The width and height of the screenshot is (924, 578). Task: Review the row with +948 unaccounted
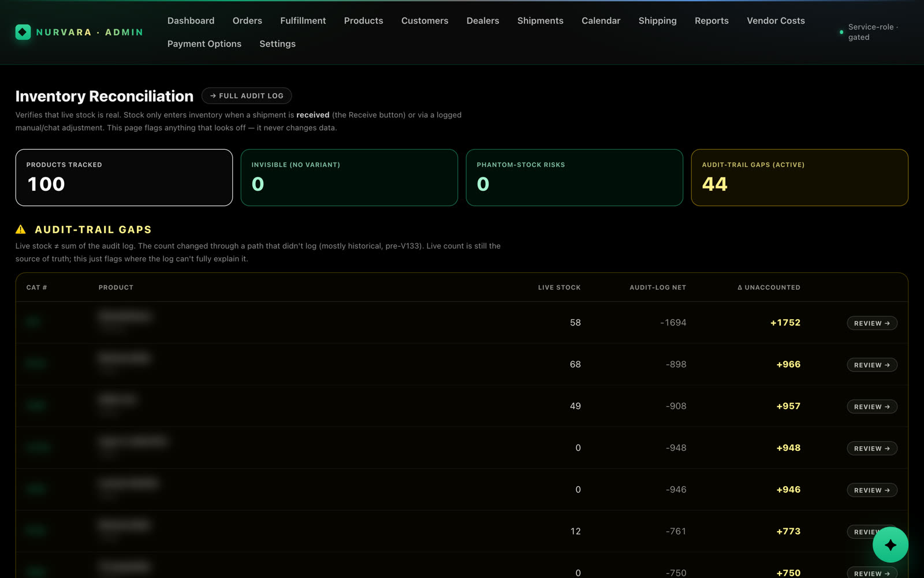871,448
